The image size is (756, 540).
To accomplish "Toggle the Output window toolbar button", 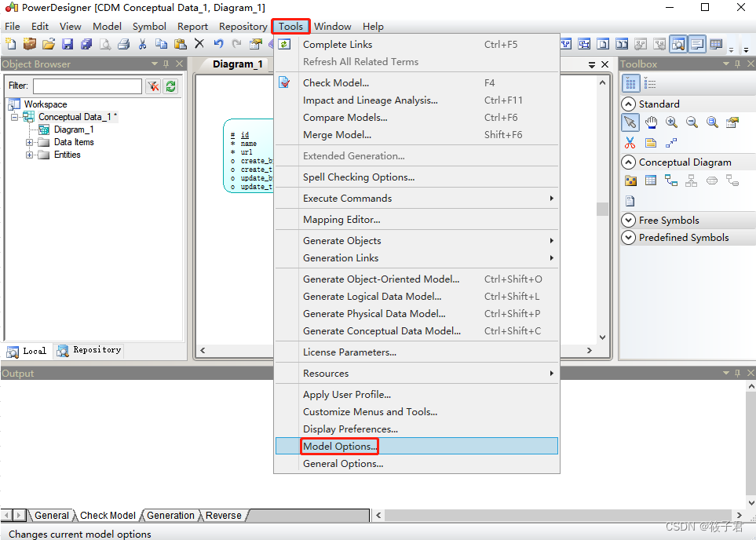I will (x=696, y=44).
